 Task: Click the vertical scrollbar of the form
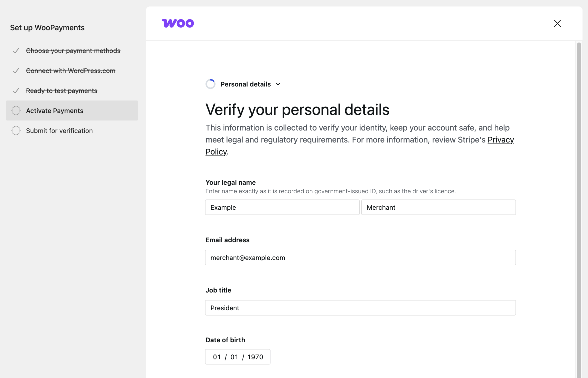579,200
